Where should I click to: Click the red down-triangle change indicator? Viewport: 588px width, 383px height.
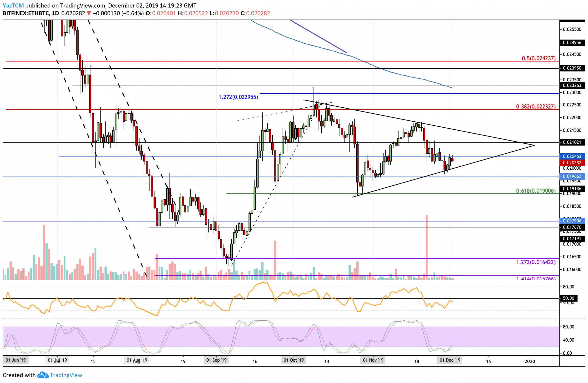coord(89,14)
